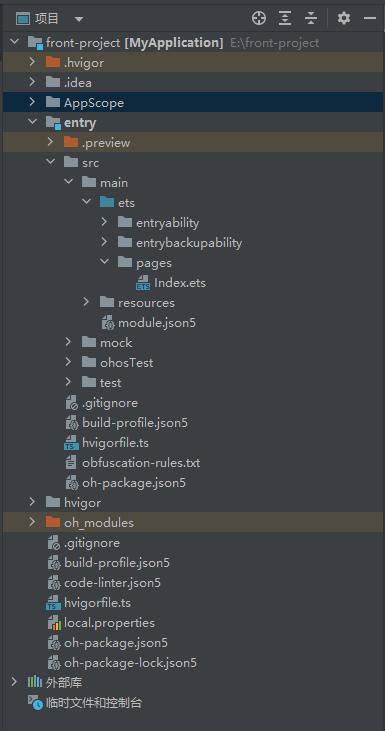Click the Expand All toolbar icon
Image resolution: width=385 pixels, height=731 pixels.
tap(284, 18)
